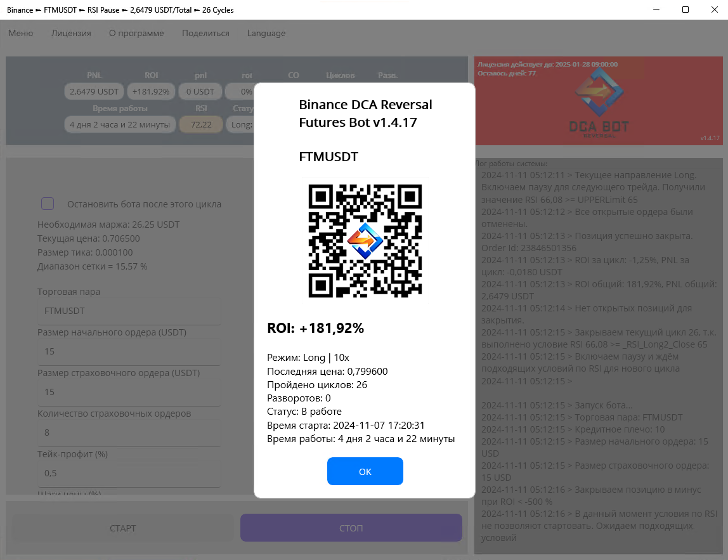Screen dimensions: 728x560
Task: Click the safety orders count field
Action: point(129,433)
